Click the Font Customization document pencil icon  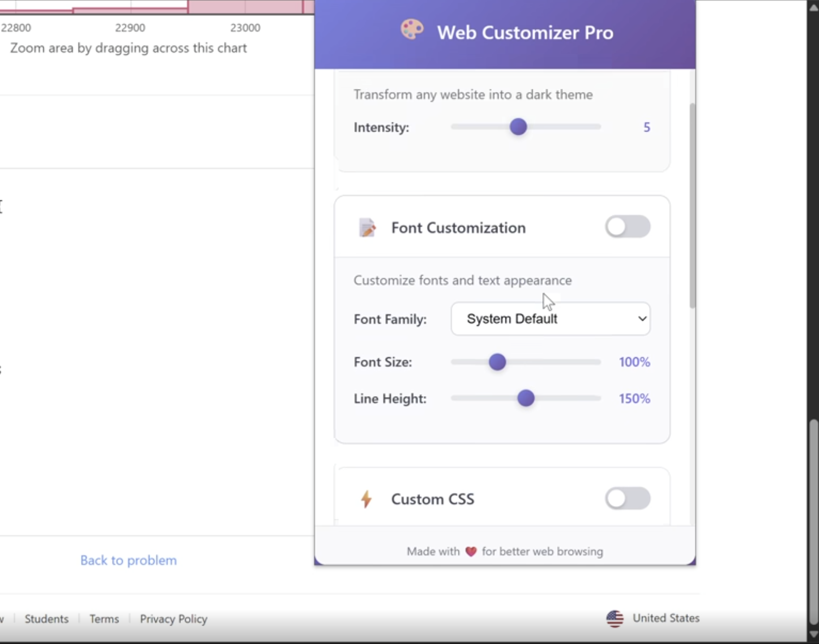coord(367,228)
